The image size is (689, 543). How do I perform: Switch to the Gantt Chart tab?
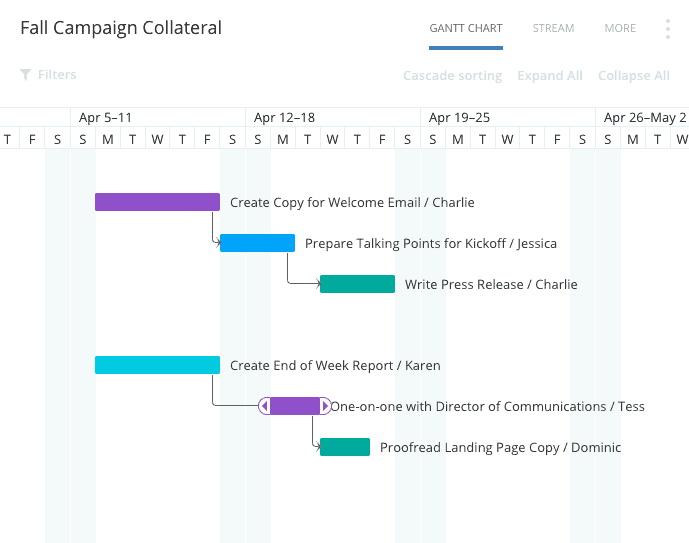click(x=466, y=28)
